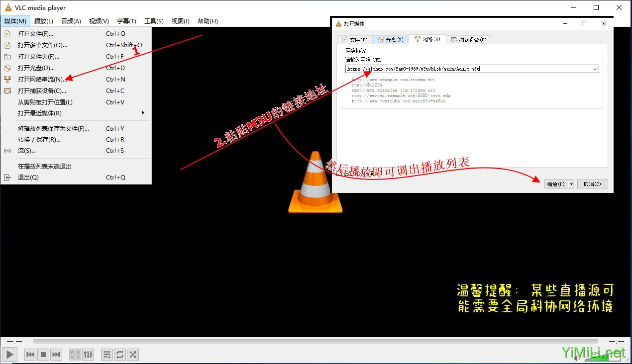Skip to the previous media item
The image size is (632, 364).
pyautogui.click(x=30, y=355)
